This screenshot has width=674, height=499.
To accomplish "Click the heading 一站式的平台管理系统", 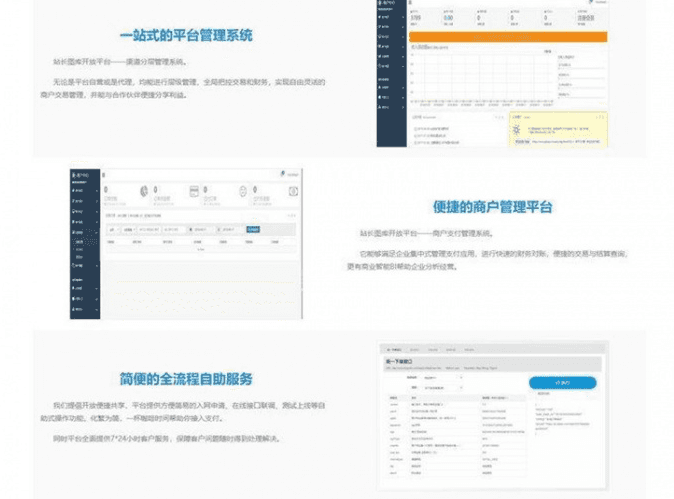I will pos(186,36).
